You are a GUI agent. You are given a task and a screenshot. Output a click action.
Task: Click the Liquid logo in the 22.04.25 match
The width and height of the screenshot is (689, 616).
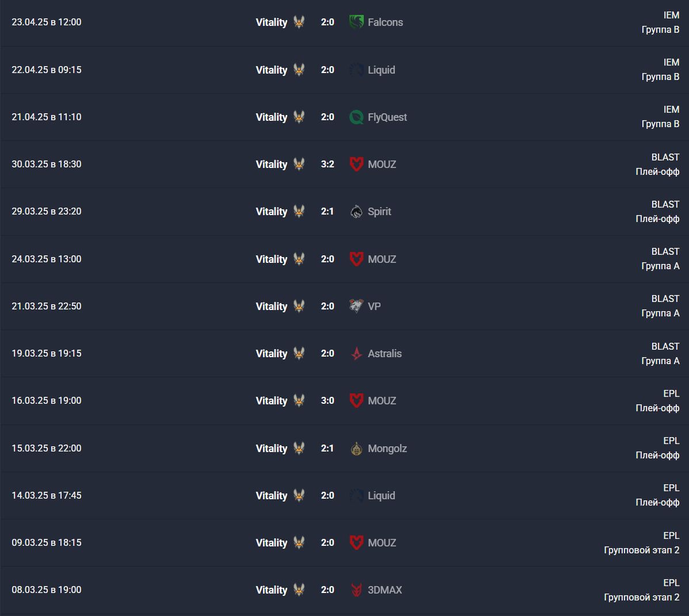[356, 70]
